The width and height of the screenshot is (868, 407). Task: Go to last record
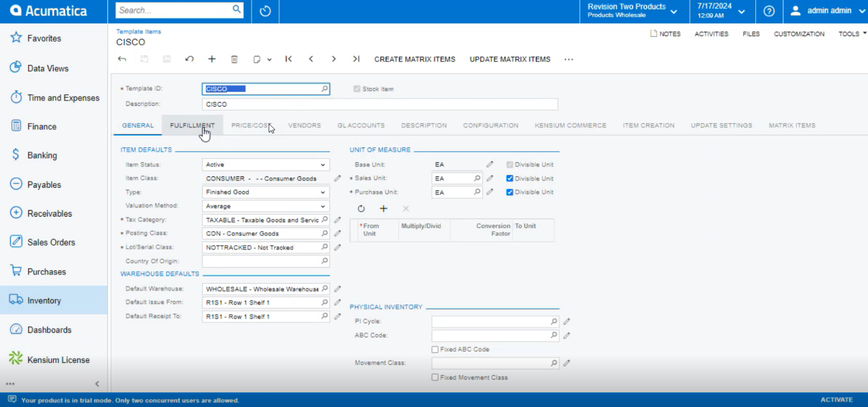click(356, 59)
